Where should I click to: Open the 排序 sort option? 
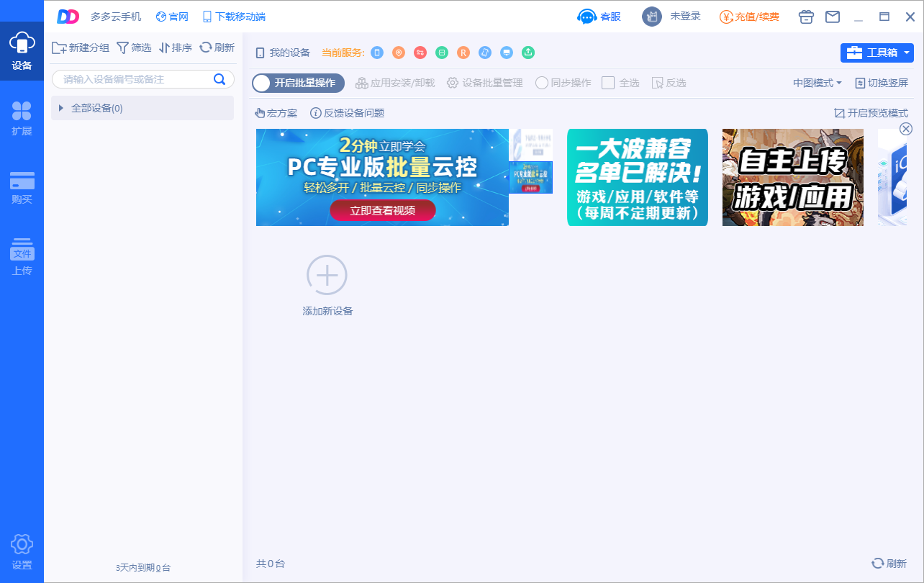(176, 48)
